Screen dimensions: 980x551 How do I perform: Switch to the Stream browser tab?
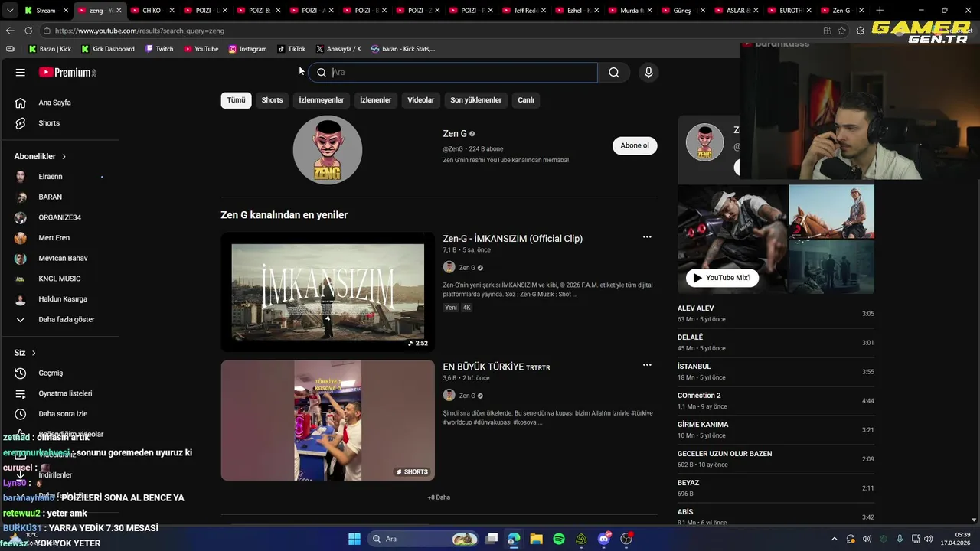46,11
